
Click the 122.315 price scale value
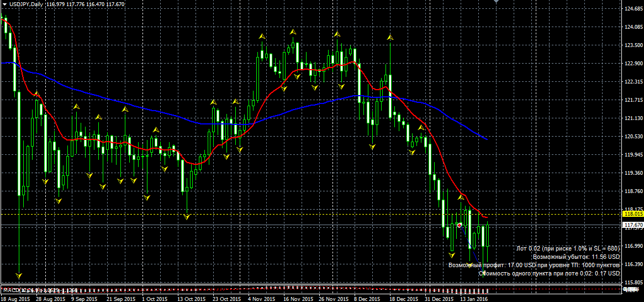point(633,81)
